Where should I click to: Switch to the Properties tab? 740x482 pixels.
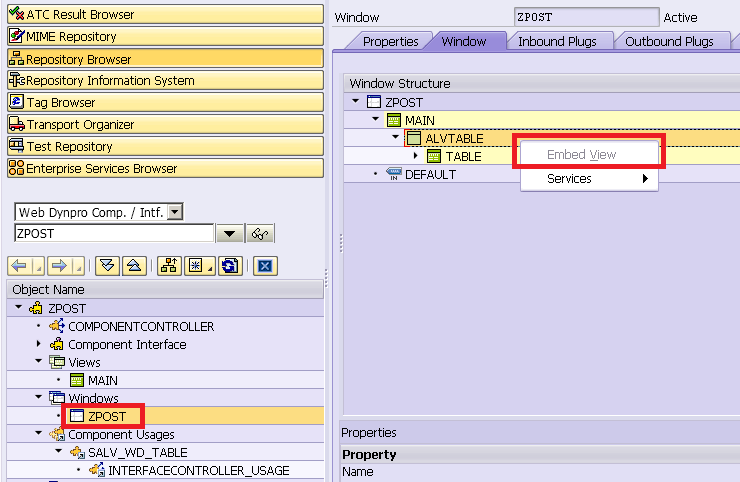point(390,42)
